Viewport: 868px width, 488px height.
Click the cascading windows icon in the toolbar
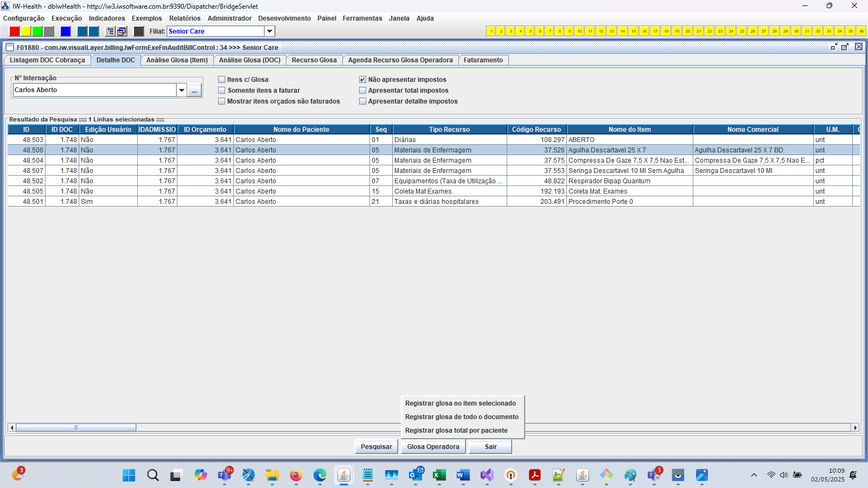(122, 31)
